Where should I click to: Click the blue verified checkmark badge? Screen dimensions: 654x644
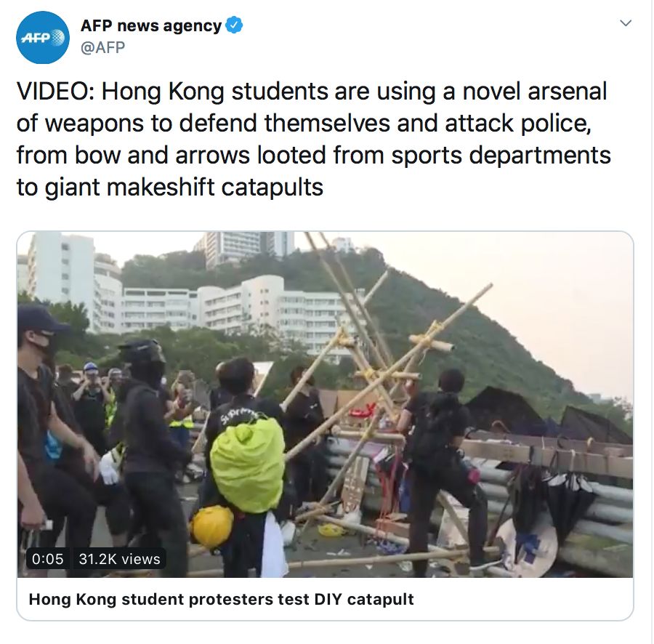coord(234,25)
